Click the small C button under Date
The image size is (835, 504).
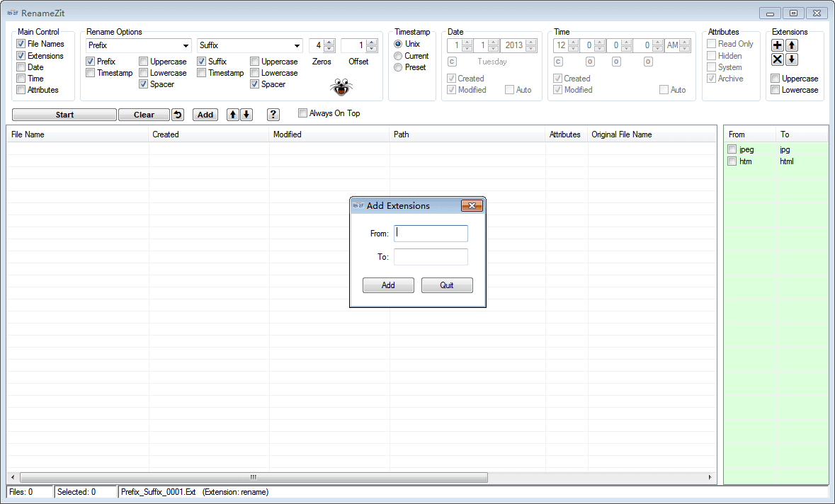[452, 62]
